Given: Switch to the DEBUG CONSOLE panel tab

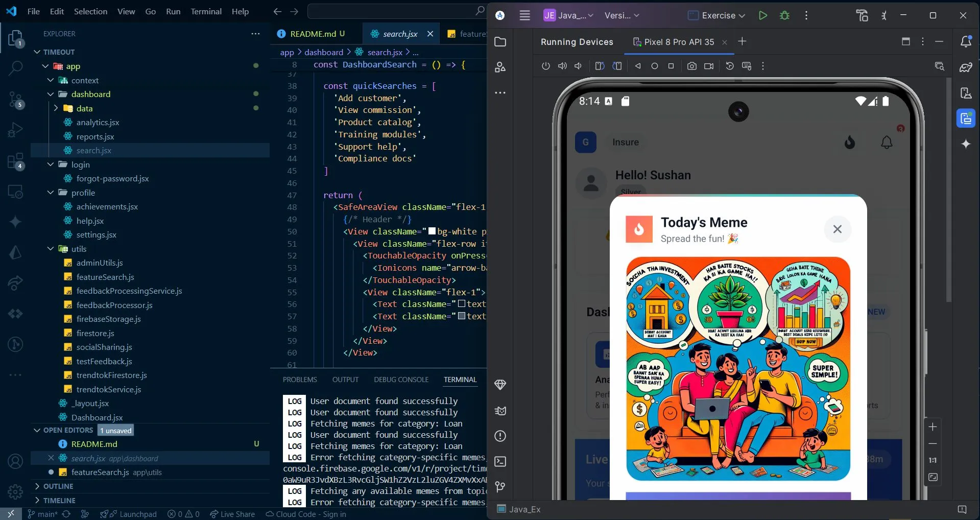Looking at the screenshot, I should (x=401, y=380).
